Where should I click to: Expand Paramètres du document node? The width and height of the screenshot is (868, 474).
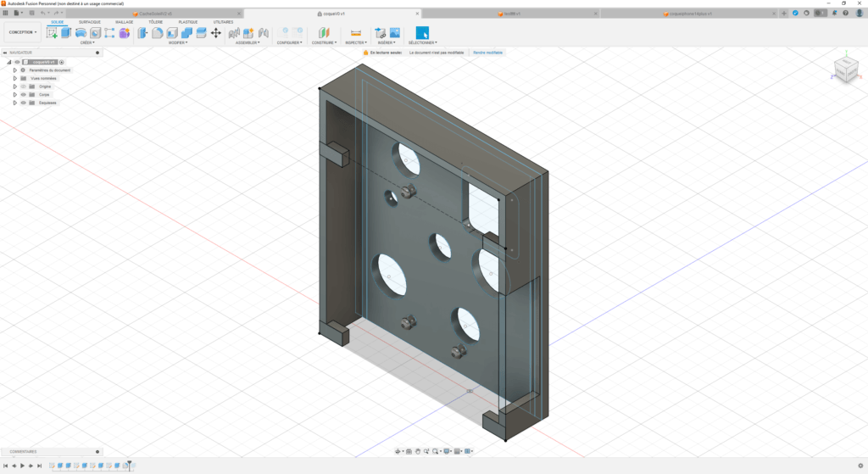pos(15,70)
